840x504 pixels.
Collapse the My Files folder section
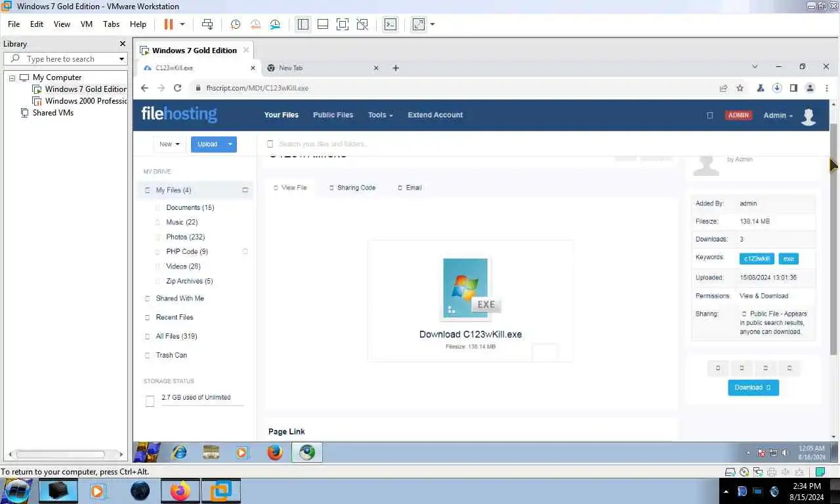pos(245,190)
